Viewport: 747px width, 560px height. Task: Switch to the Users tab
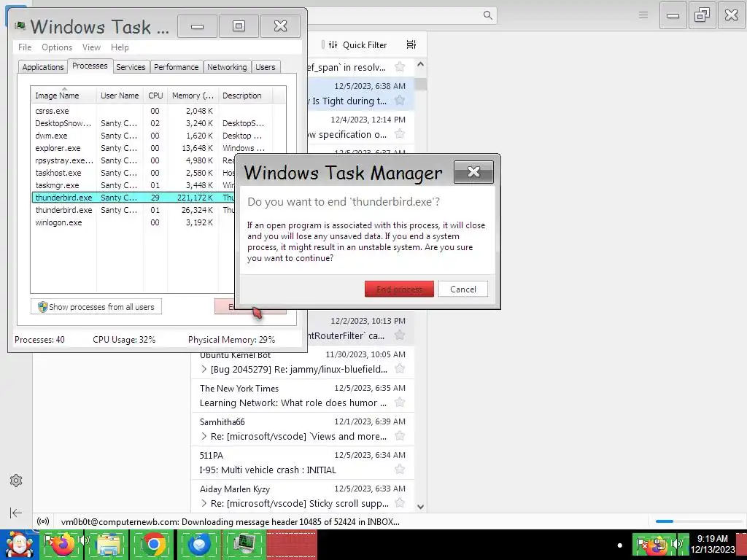coord(266,67)
